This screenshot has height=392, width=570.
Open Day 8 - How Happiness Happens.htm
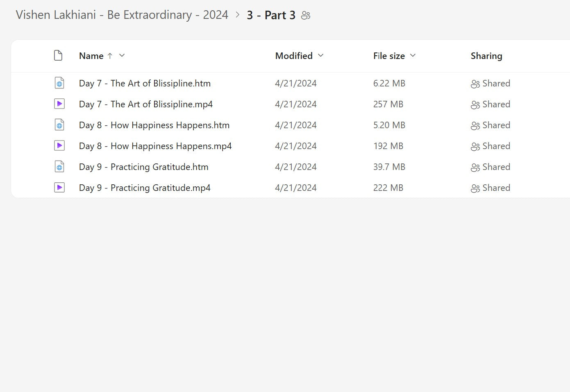(x=154, y=125)
